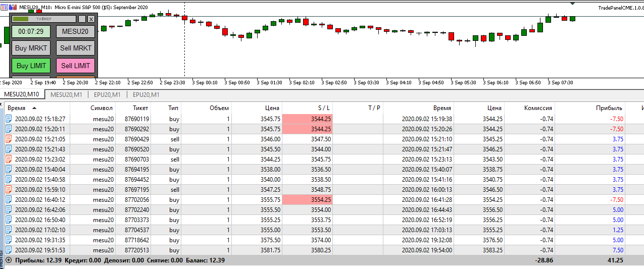
Task: Toggle the sort arrow on the Время column
Action: (x=34, y=108)
